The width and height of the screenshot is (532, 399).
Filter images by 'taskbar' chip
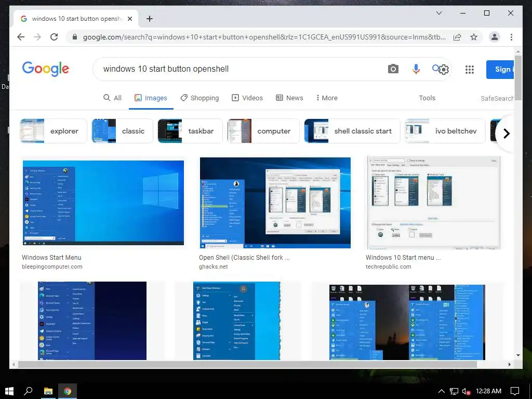click(x=190, y=131)
